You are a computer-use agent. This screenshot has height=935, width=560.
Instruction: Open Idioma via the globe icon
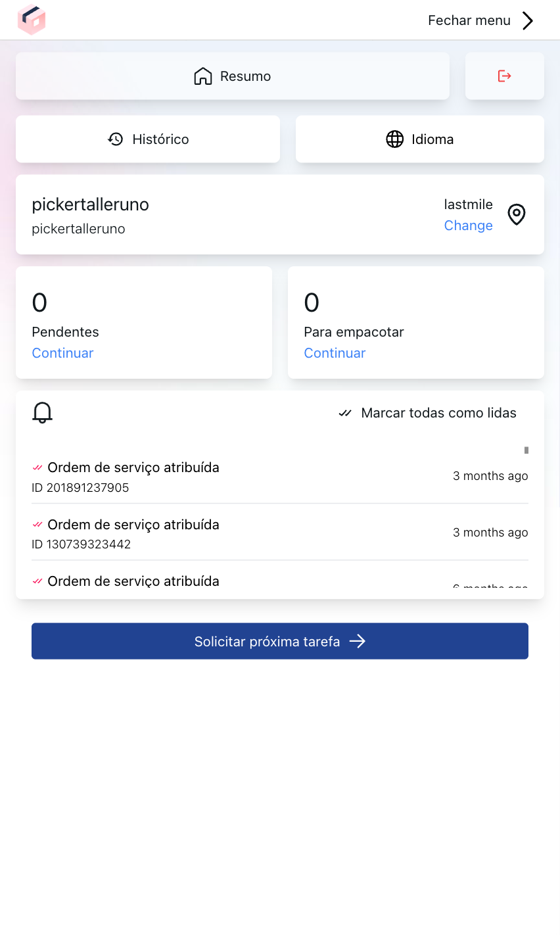(x=394, y=139)
